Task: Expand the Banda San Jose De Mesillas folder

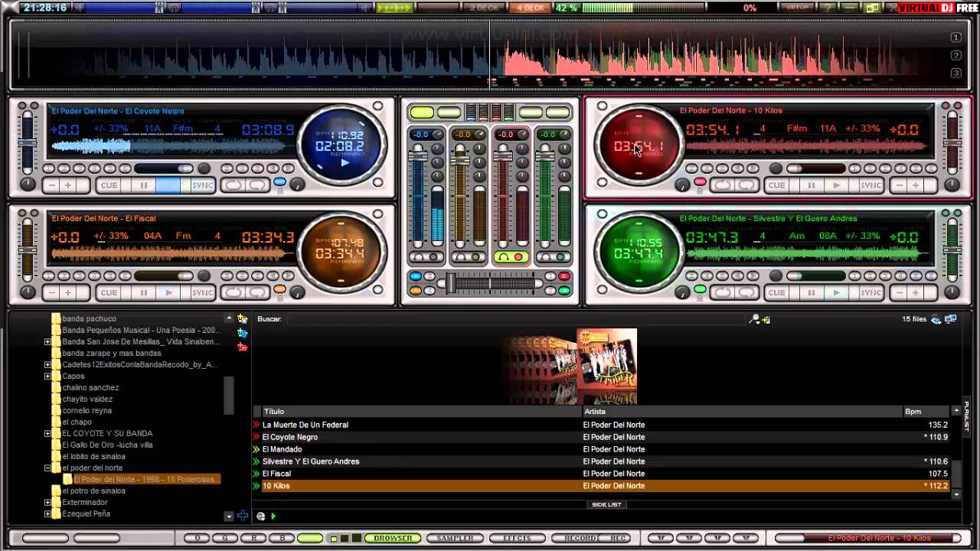Action: [x=47, y=341]
